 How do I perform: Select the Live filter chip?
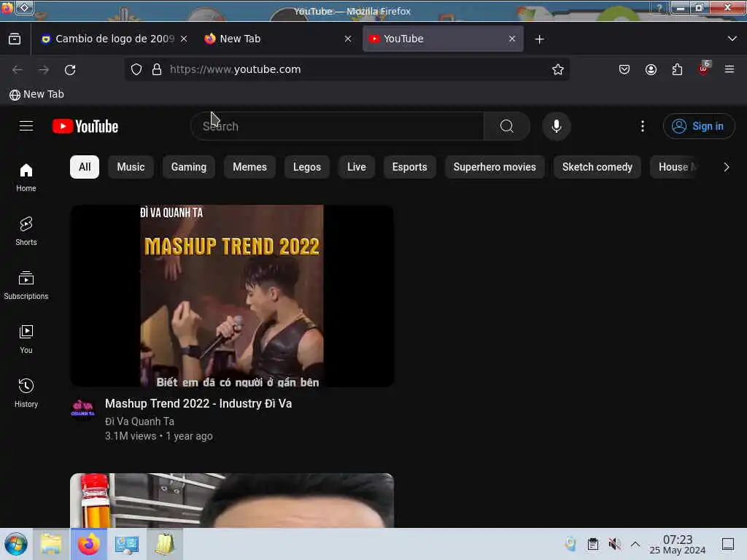click(356, 167)
